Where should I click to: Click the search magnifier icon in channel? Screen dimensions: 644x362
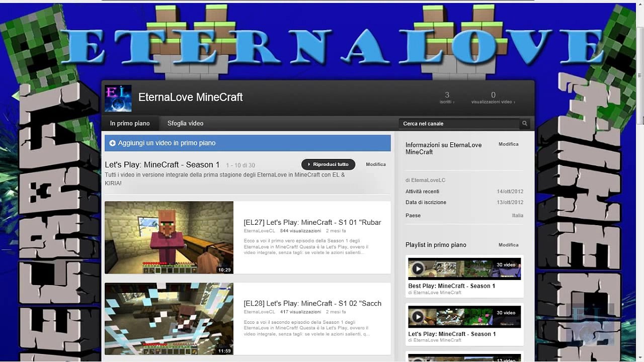(x=525, y=123)
